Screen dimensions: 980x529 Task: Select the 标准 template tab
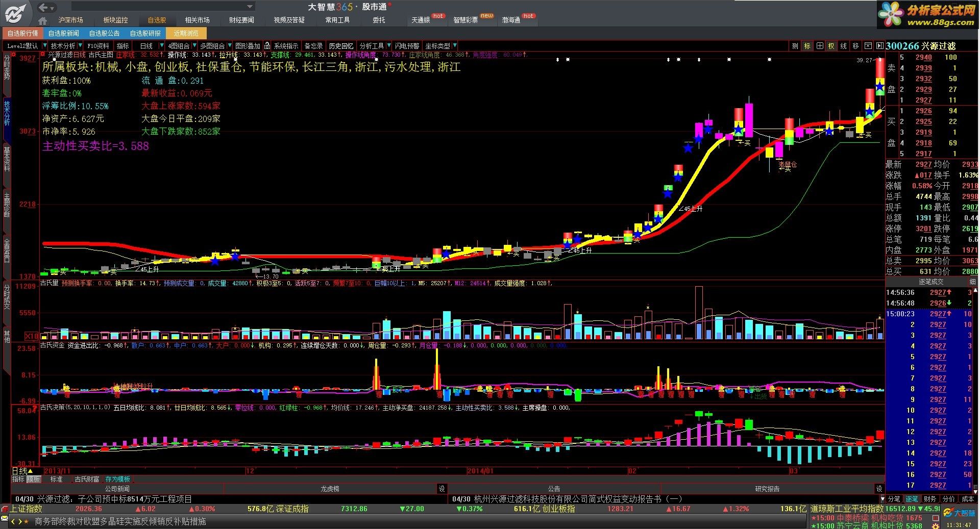pos(56,480)
